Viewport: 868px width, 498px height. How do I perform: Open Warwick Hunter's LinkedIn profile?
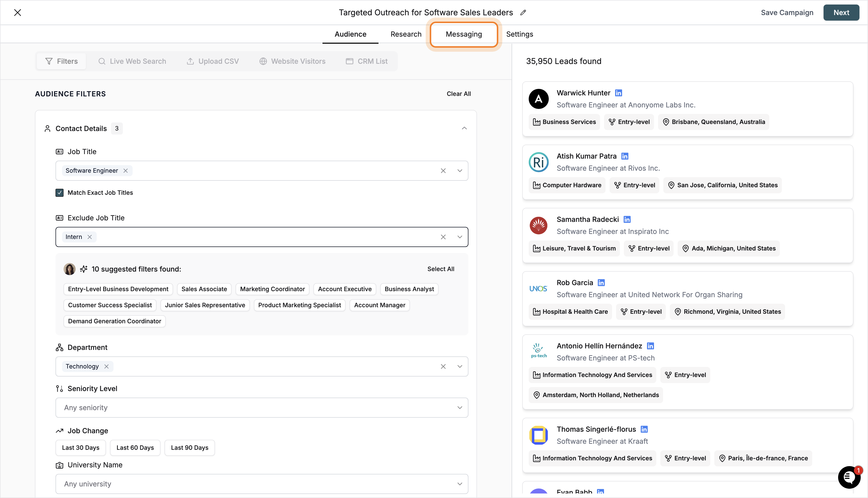tap(619, 93)
